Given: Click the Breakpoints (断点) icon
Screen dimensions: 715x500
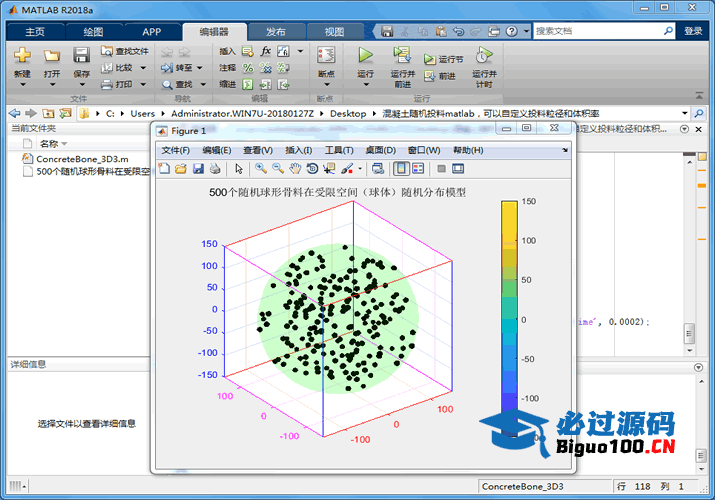Looking at the screenshot, I should coord(326,55).
